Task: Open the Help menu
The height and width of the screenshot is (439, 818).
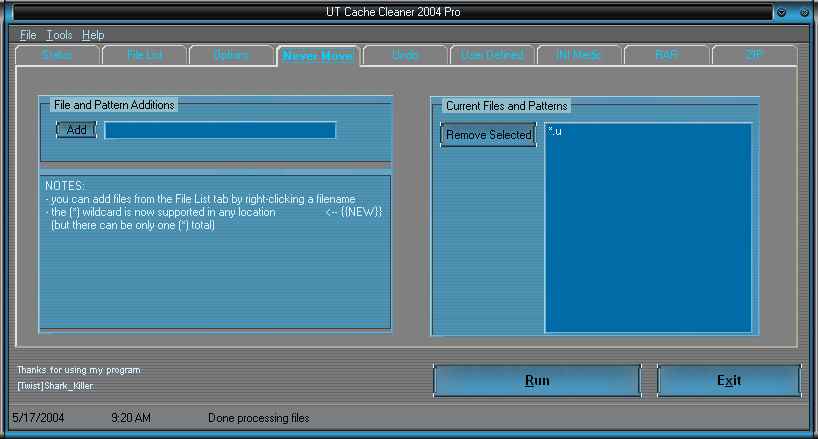Action: pos(93,35)
